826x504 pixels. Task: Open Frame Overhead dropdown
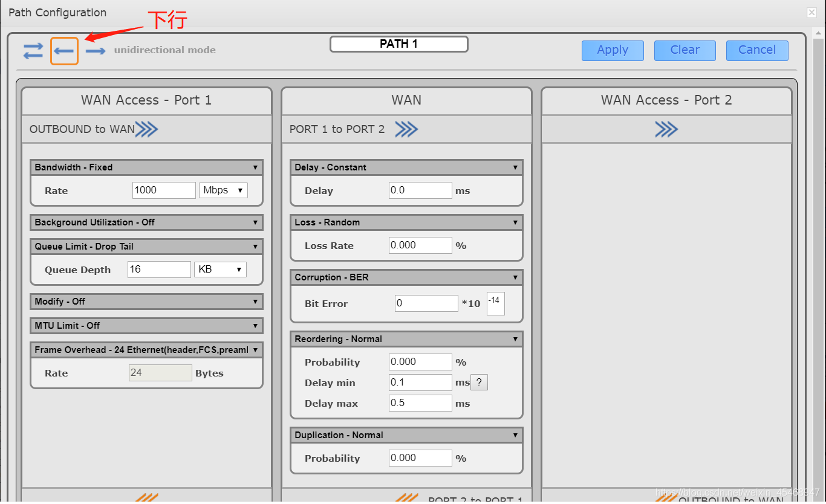click(x=146, y=350)
